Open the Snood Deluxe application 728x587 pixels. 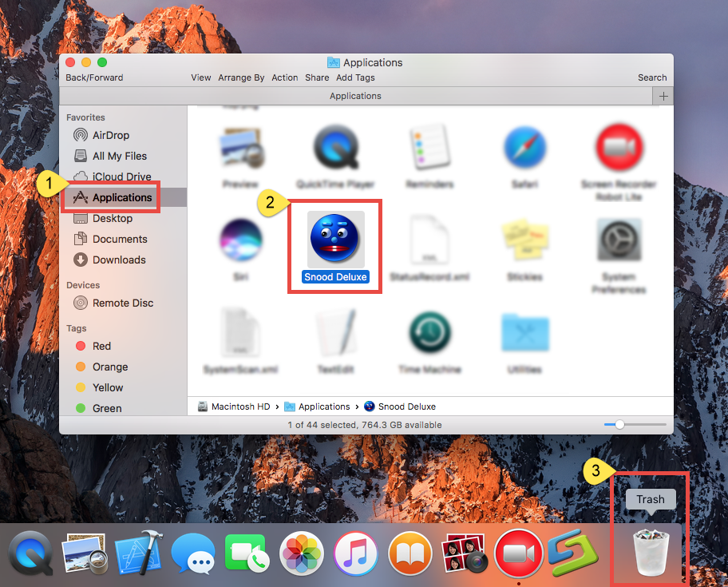pyautogui.click(x=334, y=238)
